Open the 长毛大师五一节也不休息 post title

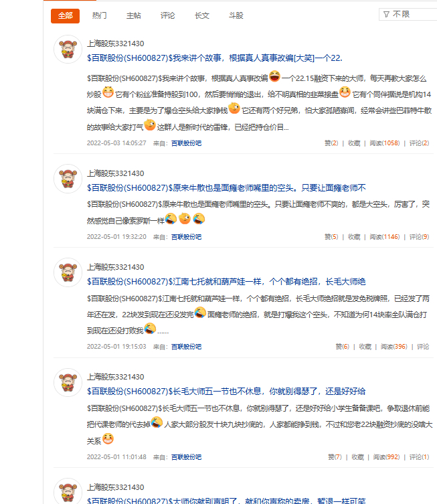click(x=226, y=391)
